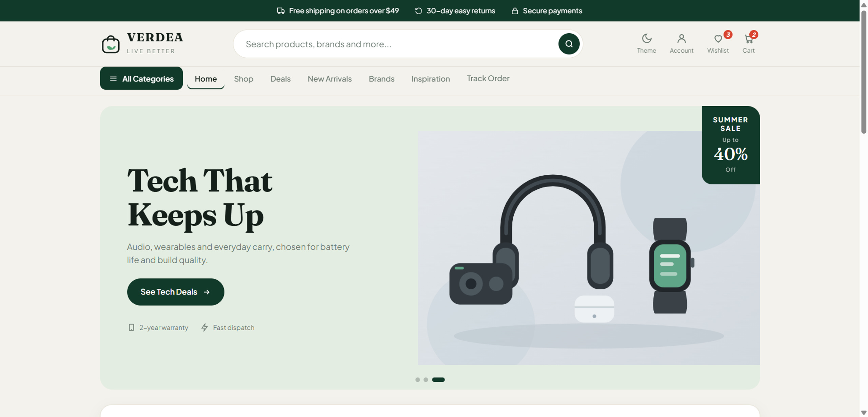Click the search magnifier button
This screenshot has width=868, height=417.
pos(569,44)
